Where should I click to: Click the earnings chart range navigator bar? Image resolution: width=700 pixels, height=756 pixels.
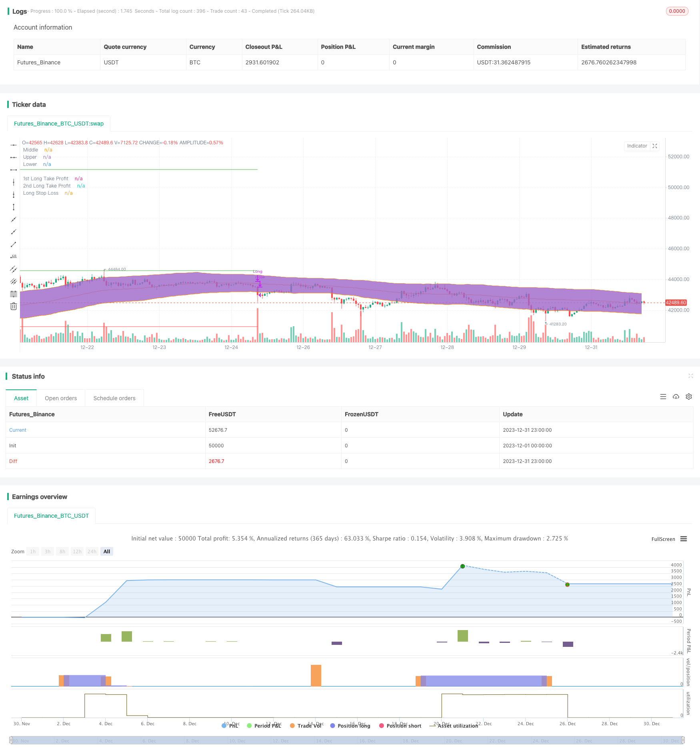(x=347, y=740)
